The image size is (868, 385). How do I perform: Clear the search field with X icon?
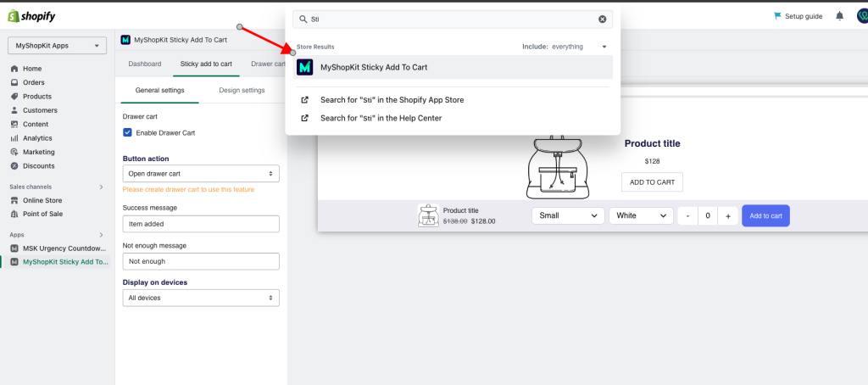(603, 19)
